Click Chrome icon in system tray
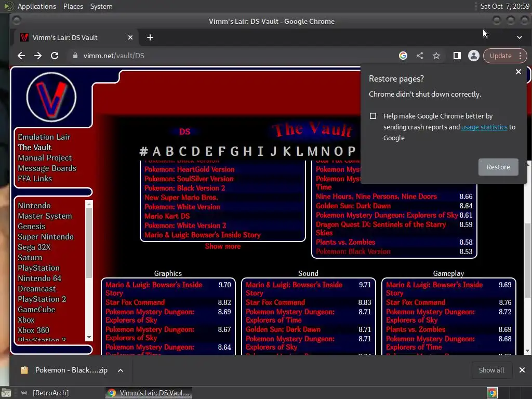The height and width of the screenshot is (399, 532). (492, 393)
